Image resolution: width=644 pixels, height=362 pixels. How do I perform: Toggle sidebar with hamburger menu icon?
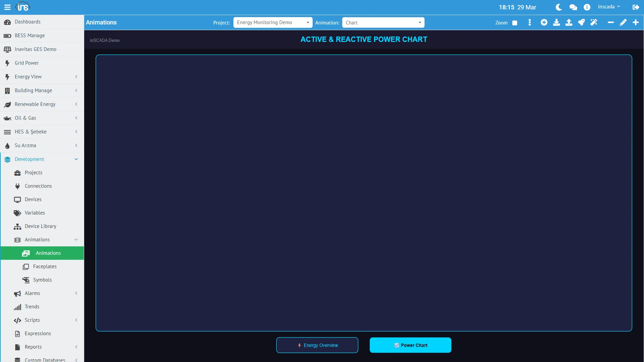tap(7, 7)
